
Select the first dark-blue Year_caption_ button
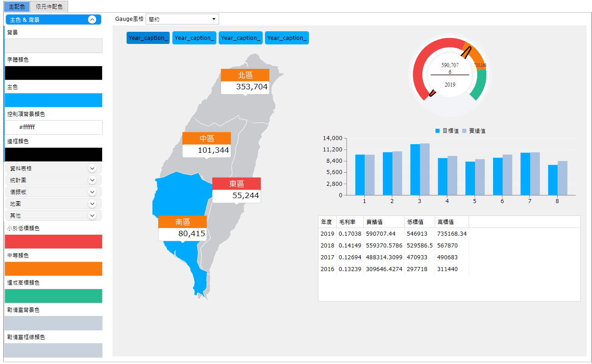pyautogui.click(x=148, y=38)
